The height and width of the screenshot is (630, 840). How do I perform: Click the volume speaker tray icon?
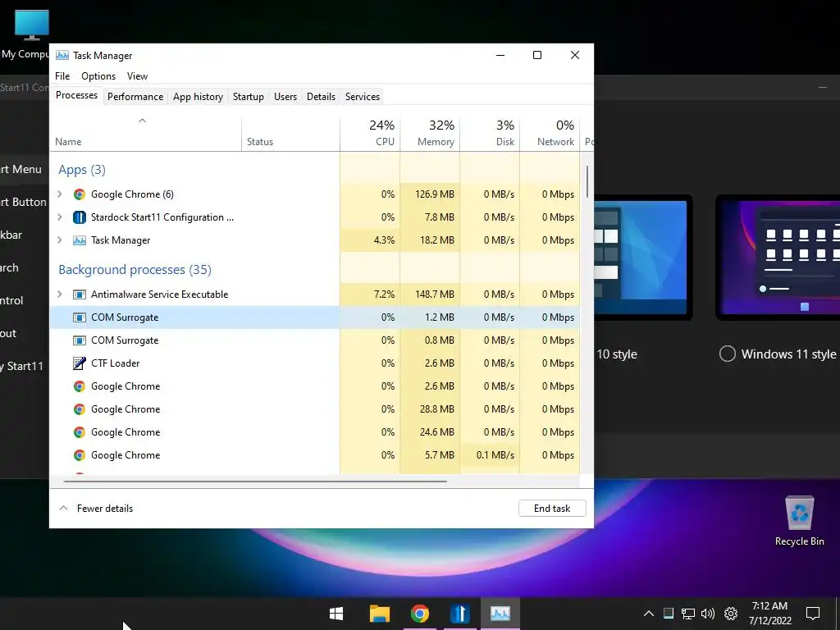(x=708, y=614)
